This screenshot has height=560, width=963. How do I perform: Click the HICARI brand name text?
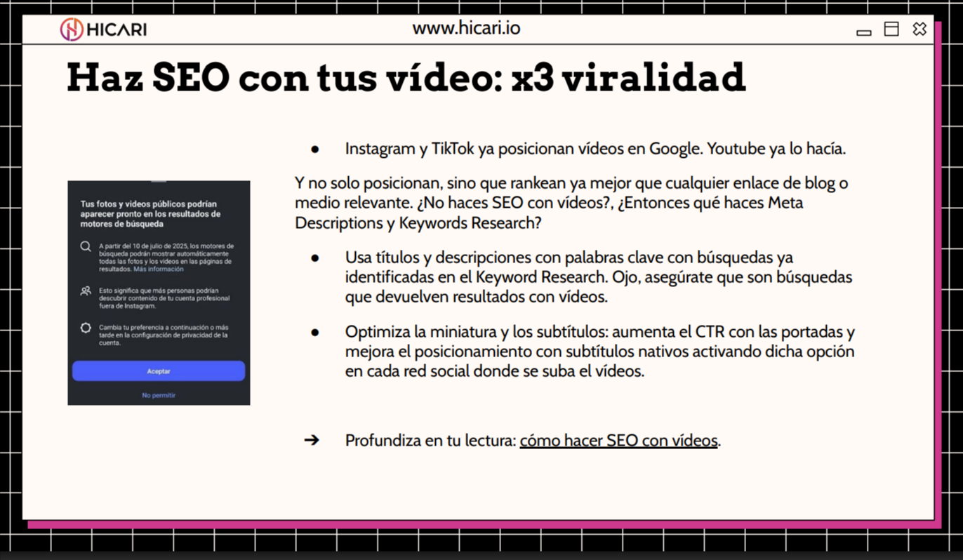click(x=117, y=30)
